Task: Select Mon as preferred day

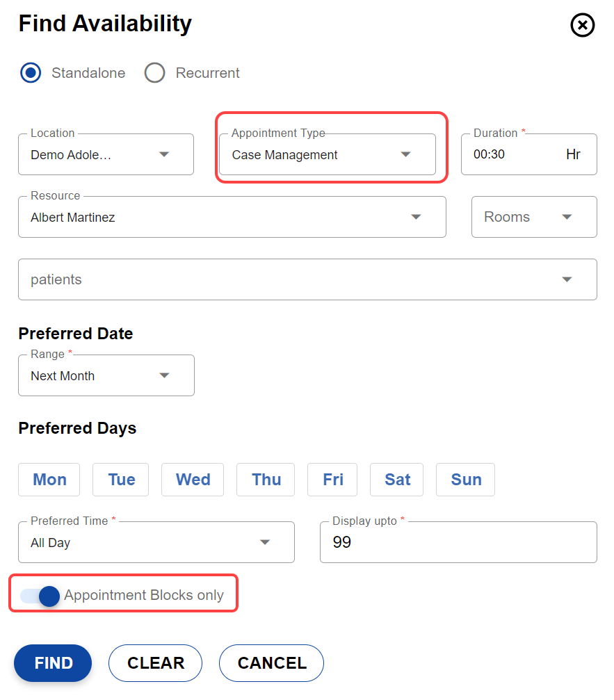Action: 49,480
